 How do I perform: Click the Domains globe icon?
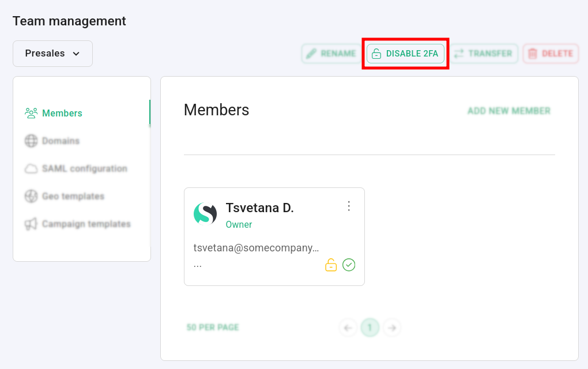pos(31,141)
